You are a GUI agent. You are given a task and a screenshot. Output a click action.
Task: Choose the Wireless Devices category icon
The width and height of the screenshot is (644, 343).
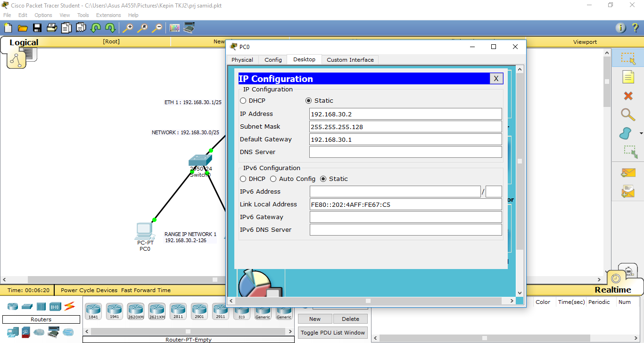click(x=55, y=306)
